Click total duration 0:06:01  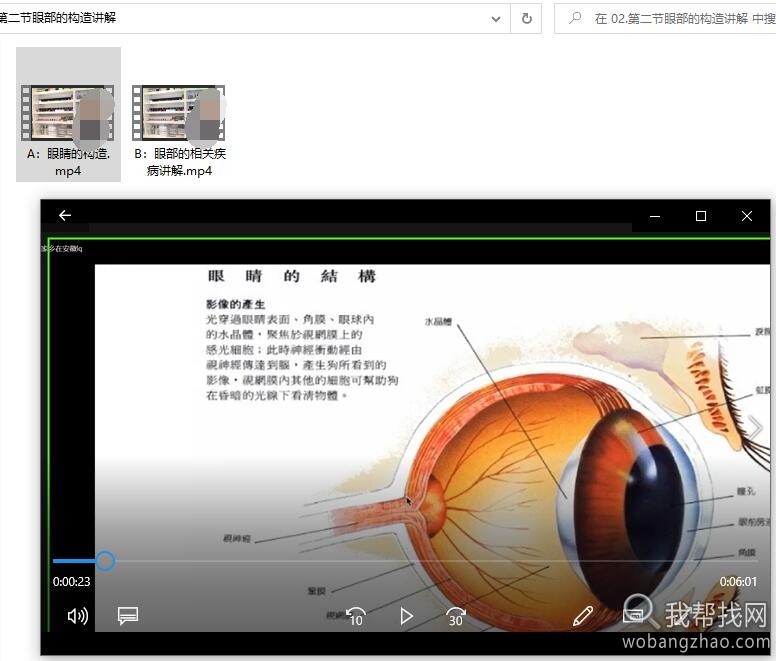pyautogui.click(x=738, y=582)
